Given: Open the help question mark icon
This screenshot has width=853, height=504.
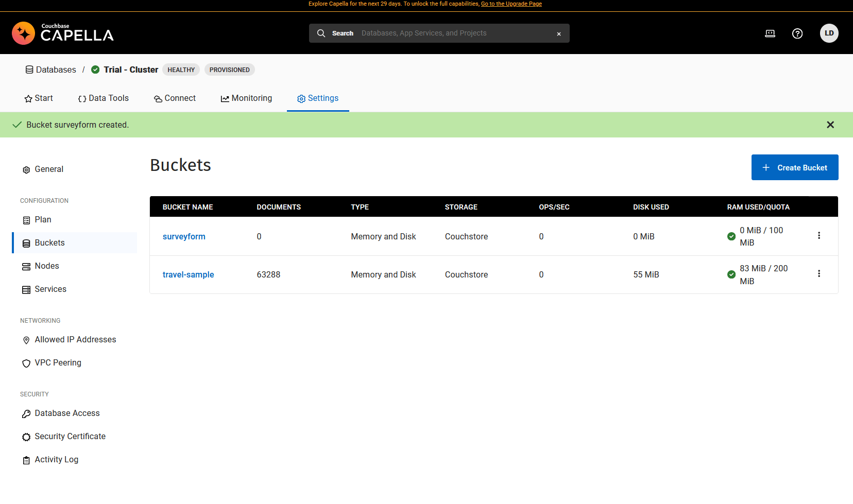Looking at the screenshot, I should (x=797, y=33).
